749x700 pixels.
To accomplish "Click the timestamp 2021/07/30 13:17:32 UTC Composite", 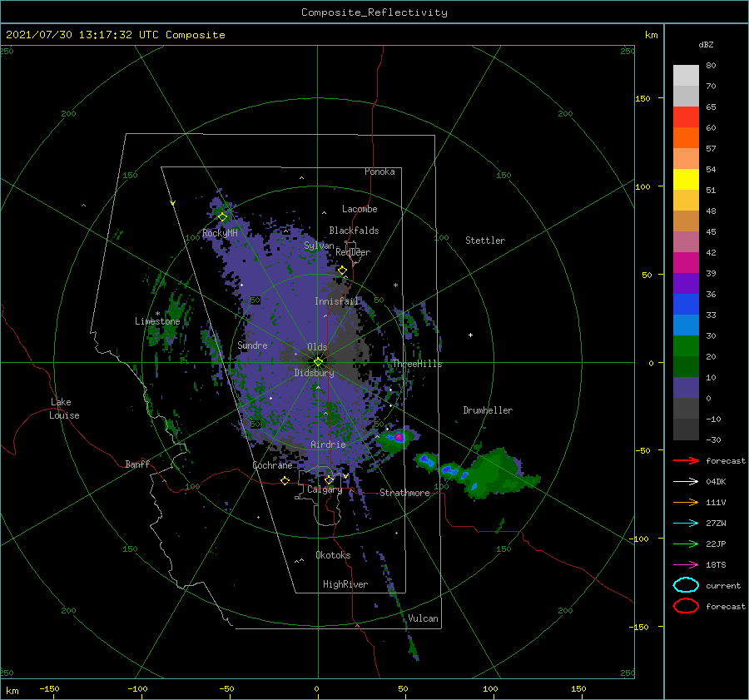I will pyautogui.click(x=115, y=35).
